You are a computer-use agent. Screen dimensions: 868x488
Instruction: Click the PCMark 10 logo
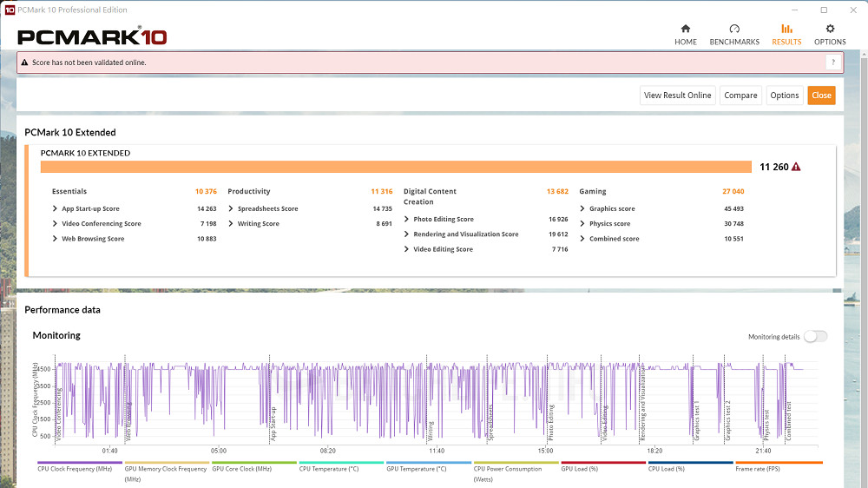(x=92, y=37)
